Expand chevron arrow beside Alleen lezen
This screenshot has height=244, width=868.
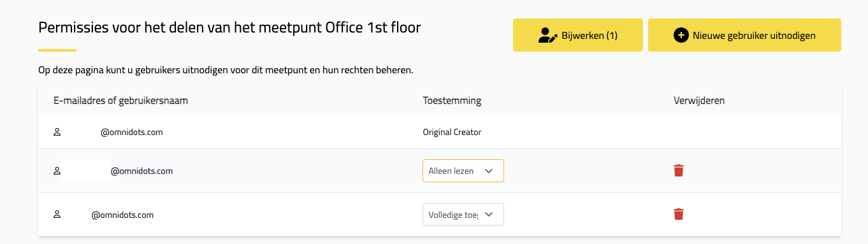(489, 171)
